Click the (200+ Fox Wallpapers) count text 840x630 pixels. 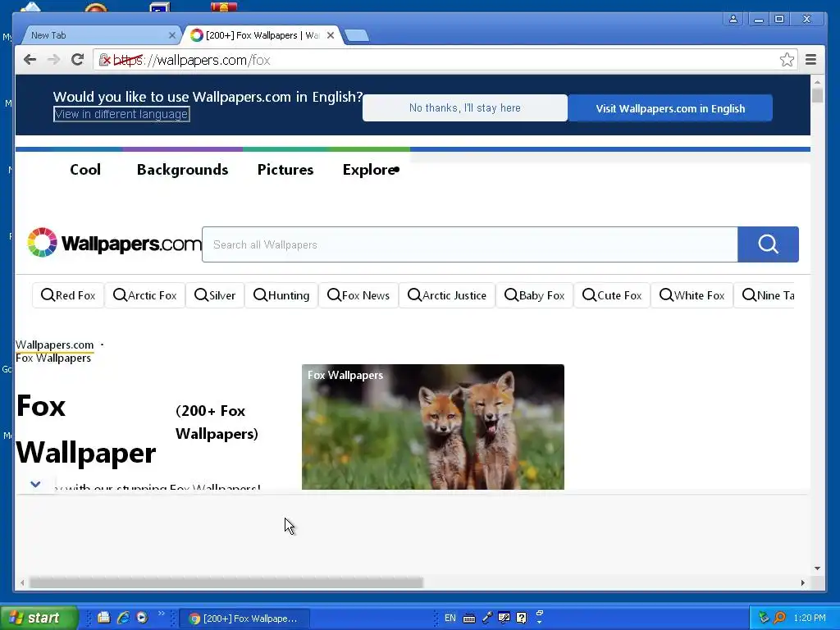pyautogui.click(x=217, y=422)
